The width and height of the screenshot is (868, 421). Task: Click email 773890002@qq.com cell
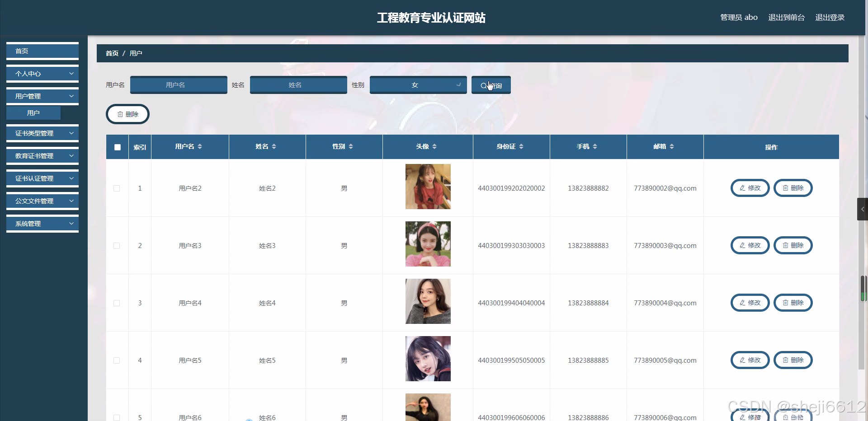point(665,188)
